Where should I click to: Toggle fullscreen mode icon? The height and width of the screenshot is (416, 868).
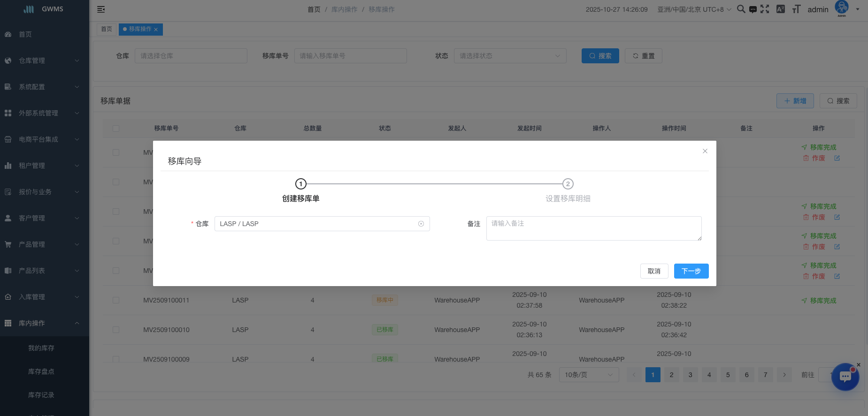coord(765,9)
